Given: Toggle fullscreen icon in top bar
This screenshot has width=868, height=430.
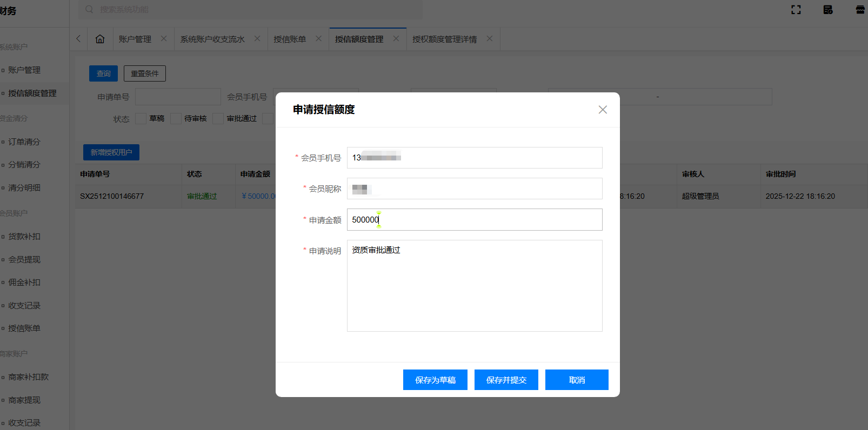Looking at the screenshot, I should 796,10.
